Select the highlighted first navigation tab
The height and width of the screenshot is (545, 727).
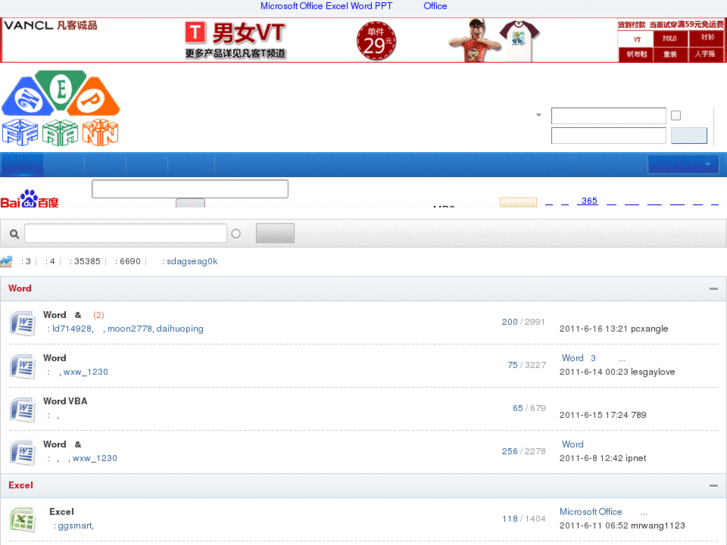coord(22,164)
